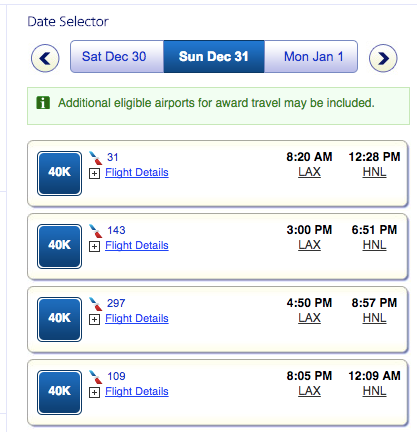Click LAX airport link under 8:05 PM departure

click(x=309, y=391)
